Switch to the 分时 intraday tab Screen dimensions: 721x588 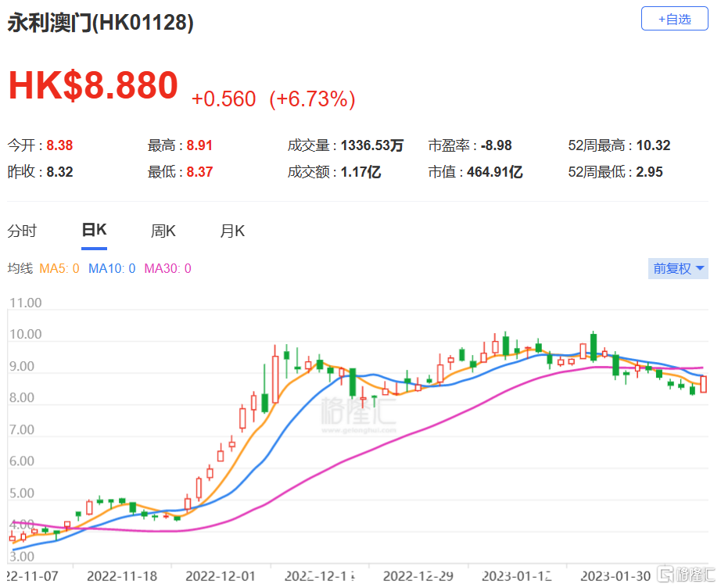(22, 231)
